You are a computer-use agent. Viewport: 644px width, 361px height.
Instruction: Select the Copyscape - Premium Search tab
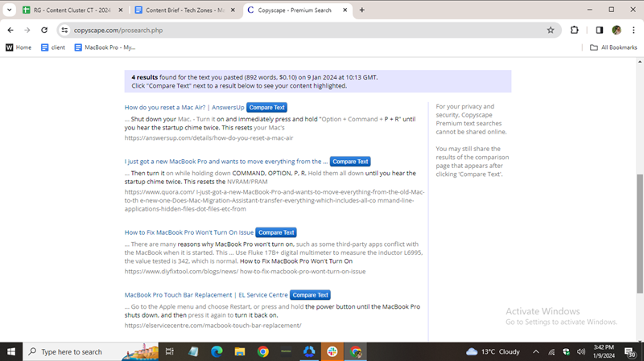[x=295, y=10]
